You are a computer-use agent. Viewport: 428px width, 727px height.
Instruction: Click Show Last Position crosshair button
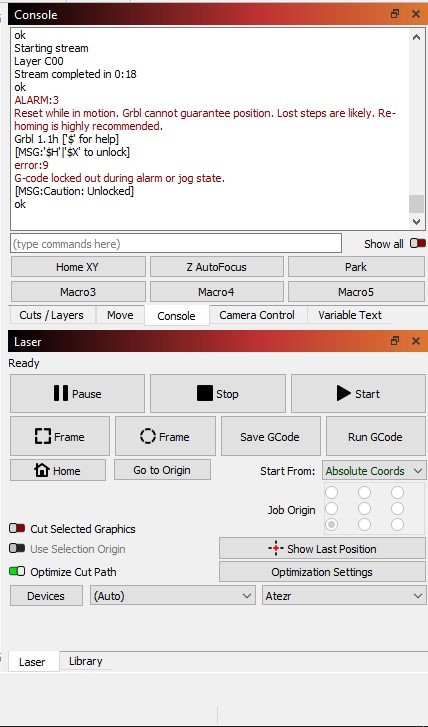pyautogui.click(x=322, y=548)
